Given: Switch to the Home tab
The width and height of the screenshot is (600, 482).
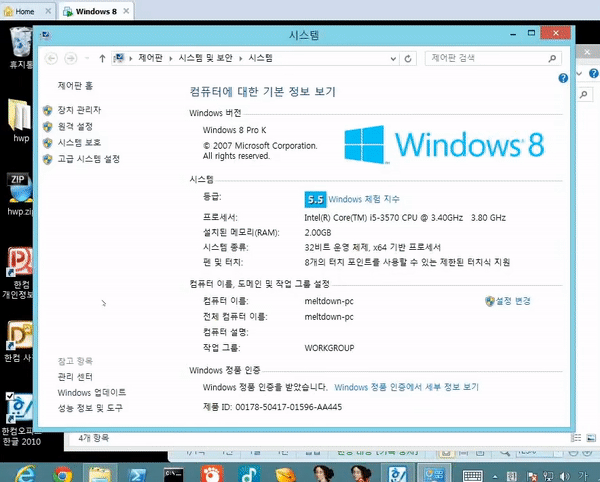Looking at the screenshot, I should (24, 11).
